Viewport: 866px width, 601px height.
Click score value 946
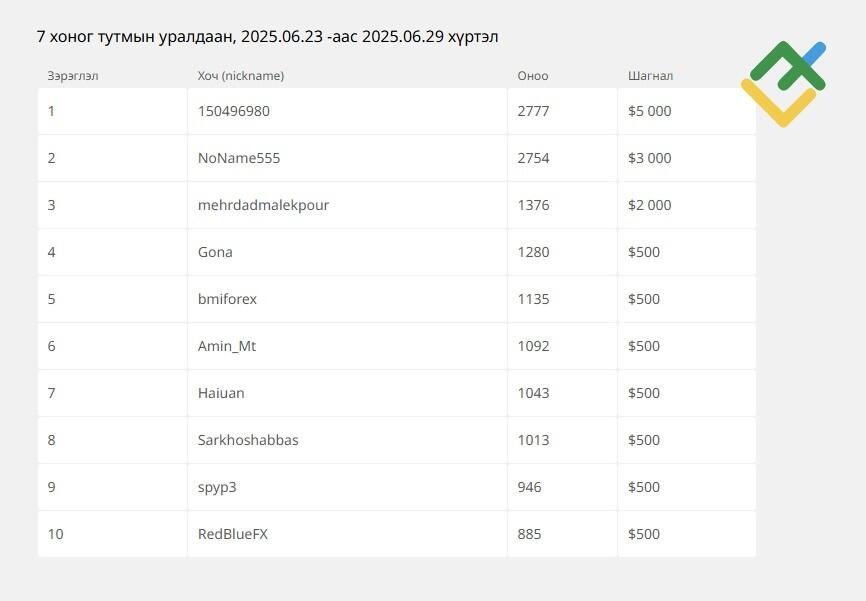[x=529, y=487]
